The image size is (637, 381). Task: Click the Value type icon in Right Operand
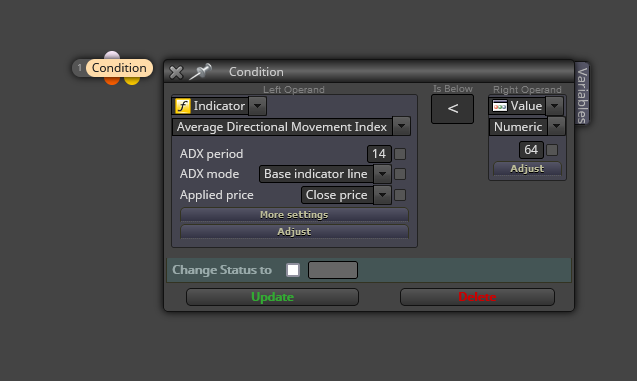pyautogui.click(x=499, y=106)
